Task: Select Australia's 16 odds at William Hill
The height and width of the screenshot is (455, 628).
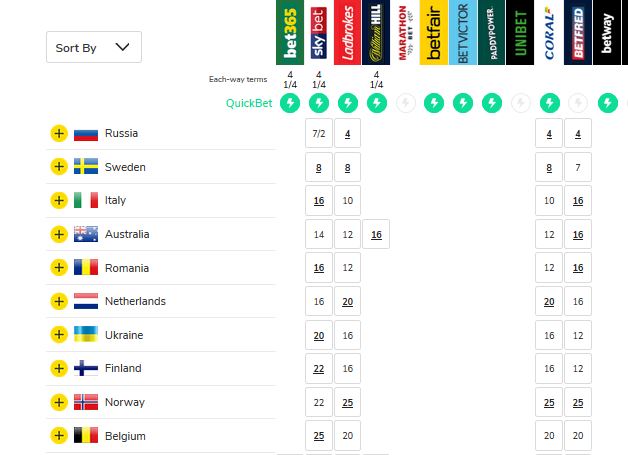Action: pos(376,235)
